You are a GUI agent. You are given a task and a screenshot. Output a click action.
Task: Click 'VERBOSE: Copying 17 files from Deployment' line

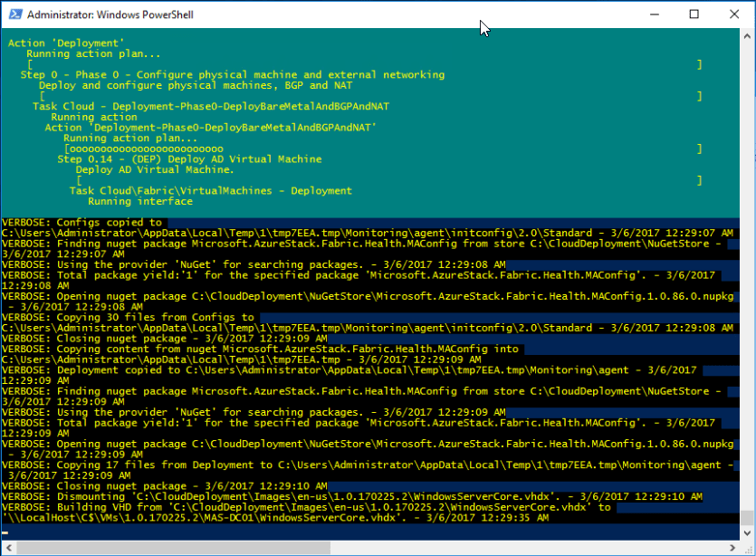(368, 465)
